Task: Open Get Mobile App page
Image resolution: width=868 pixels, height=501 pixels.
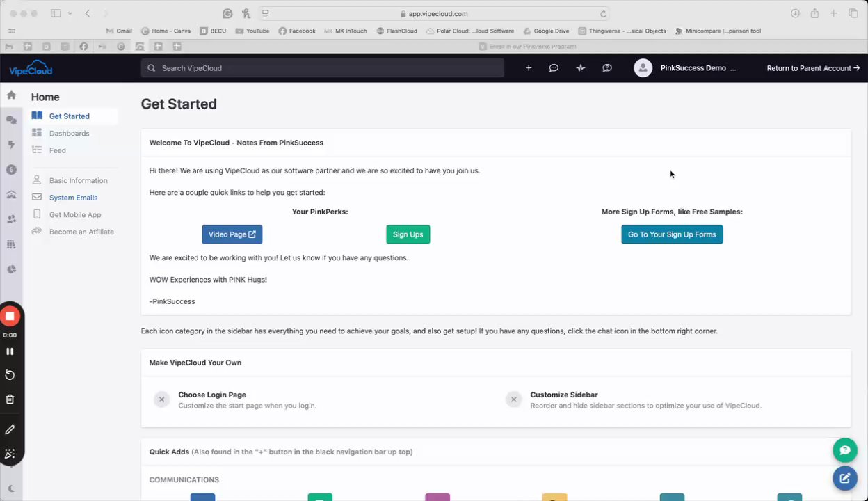Action: (x=75, y=215)
